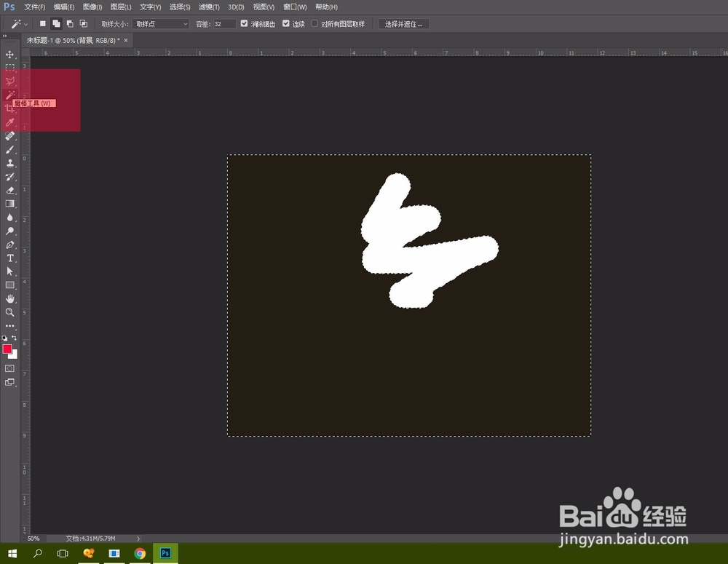The image size is (728, 564).
Task: Open the 3D(D) menu
Action: tap(237, 7)
